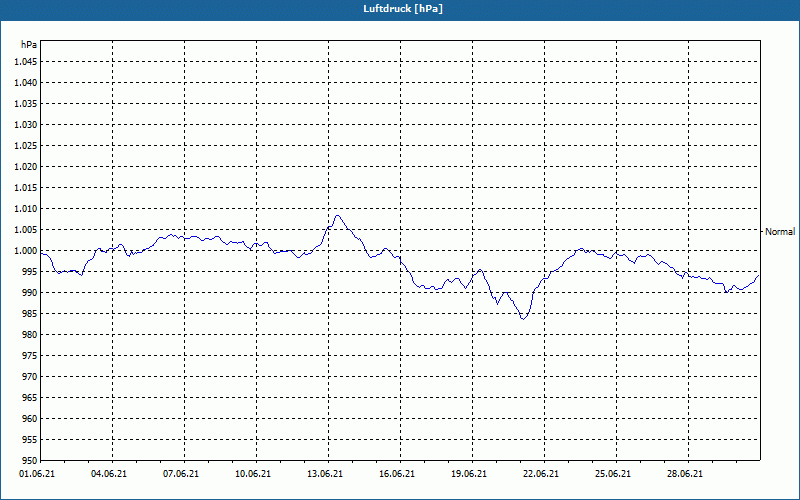
Task: Pick the 07.06.21 date label
Action: [181, 474]
